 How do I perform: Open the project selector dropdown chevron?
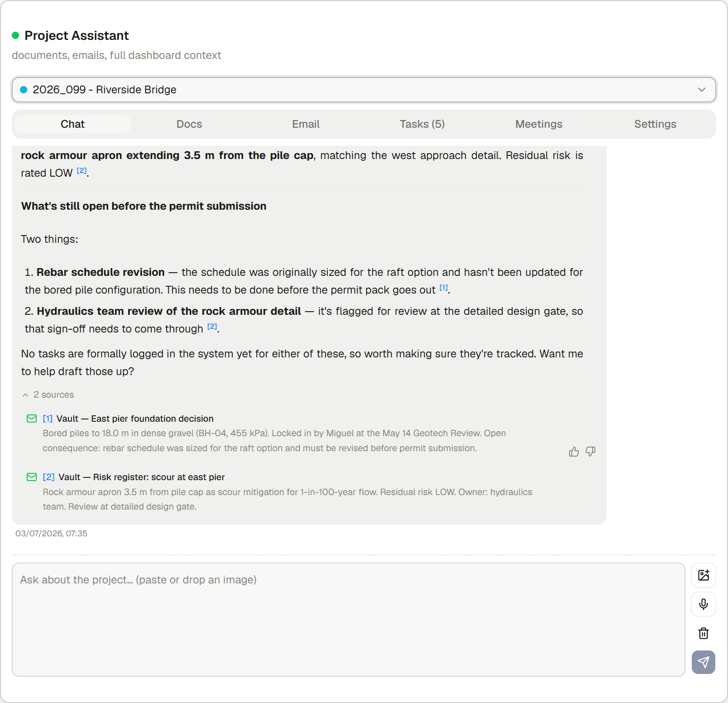coord(702,90)
